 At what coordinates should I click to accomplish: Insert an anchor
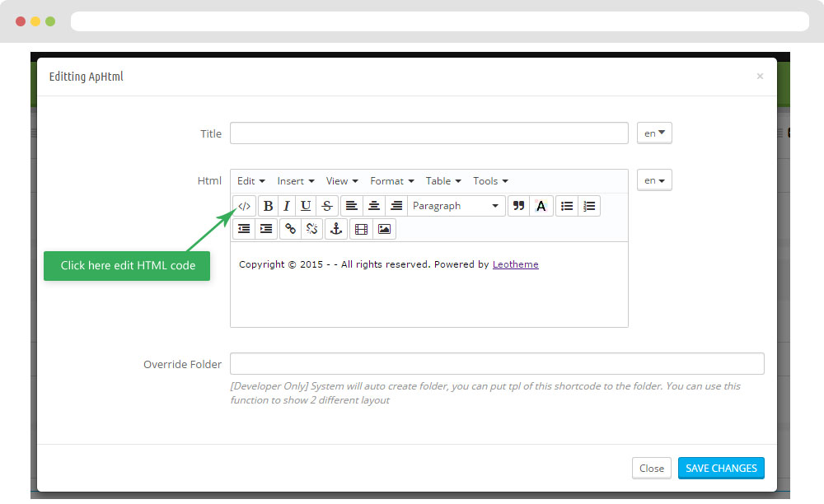[x=336, y=229]
